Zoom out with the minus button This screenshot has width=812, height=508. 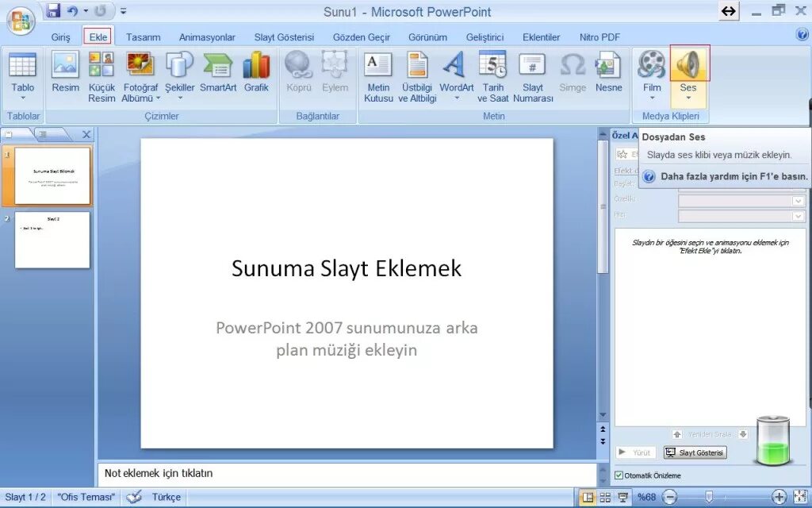point(669,498)
